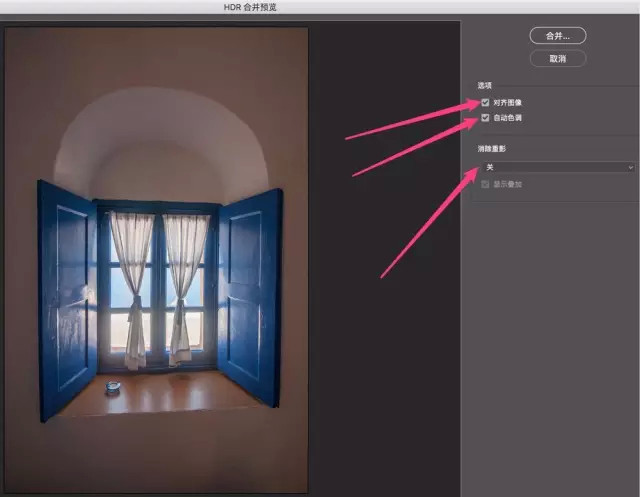Toggle the 对齐图像 checkbox
Screen dimensions: 640x497
(485, 102)
